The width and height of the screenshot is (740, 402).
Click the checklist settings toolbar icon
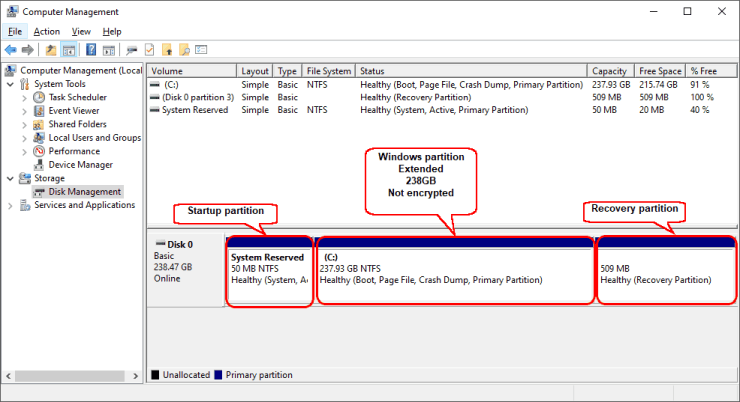point(202,50)
